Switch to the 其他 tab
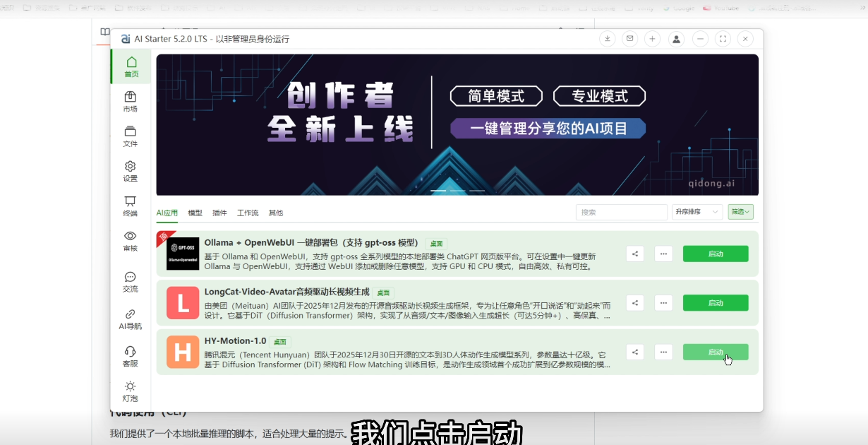Image resolution: width=868 pixels, height=445 pixels. [276, 213]
